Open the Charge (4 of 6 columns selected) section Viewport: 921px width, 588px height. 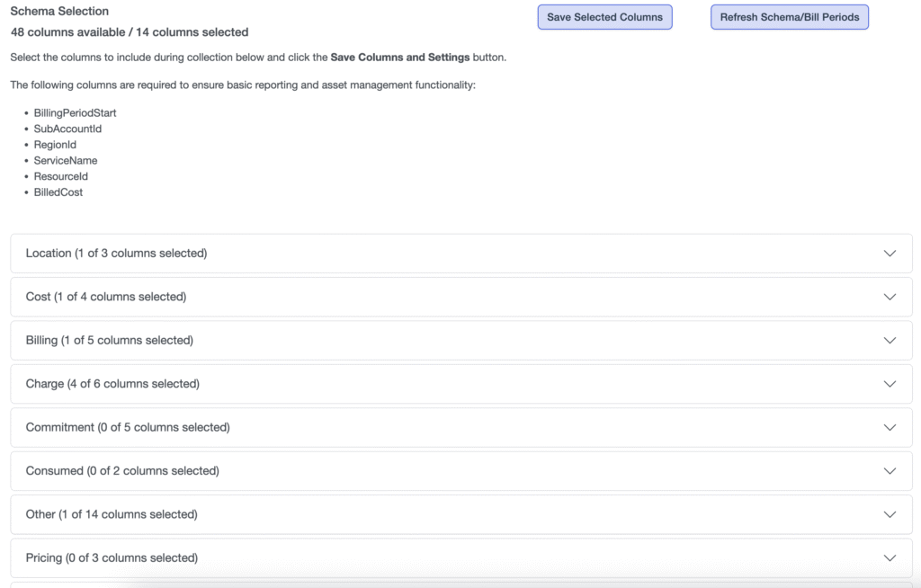(x=112, y=384)
